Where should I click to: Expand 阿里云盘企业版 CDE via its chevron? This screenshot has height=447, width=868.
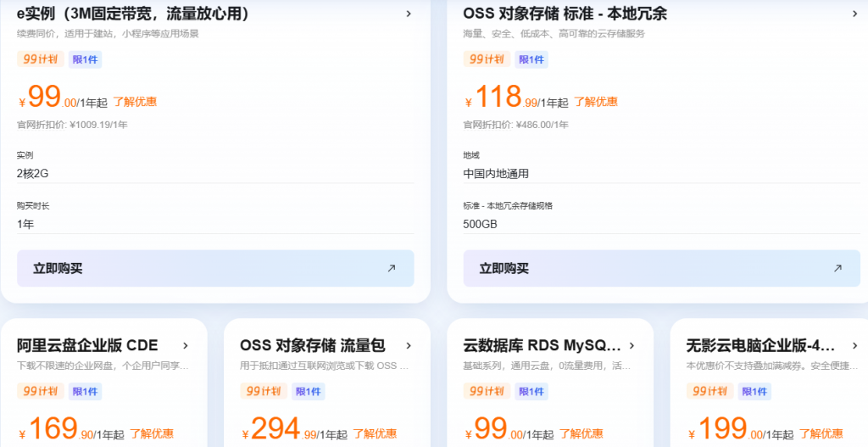(x=186, y=346)
